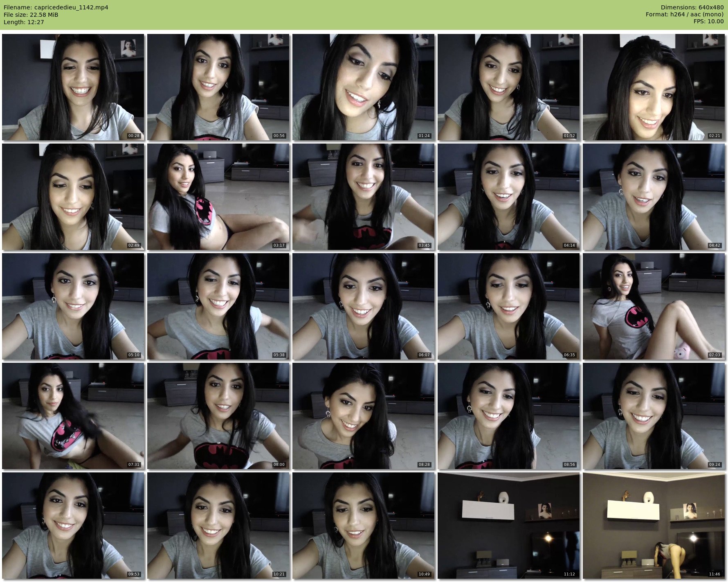Select the 04:14 thumbnail
Screen dimensions: 728x582
(508, 197)
